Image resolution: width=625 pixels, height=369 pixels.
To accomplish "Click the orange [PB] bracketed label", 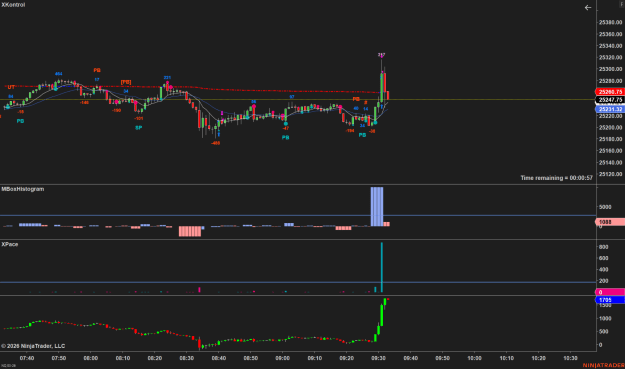I will pyautogui.click(x=126, y=82).
